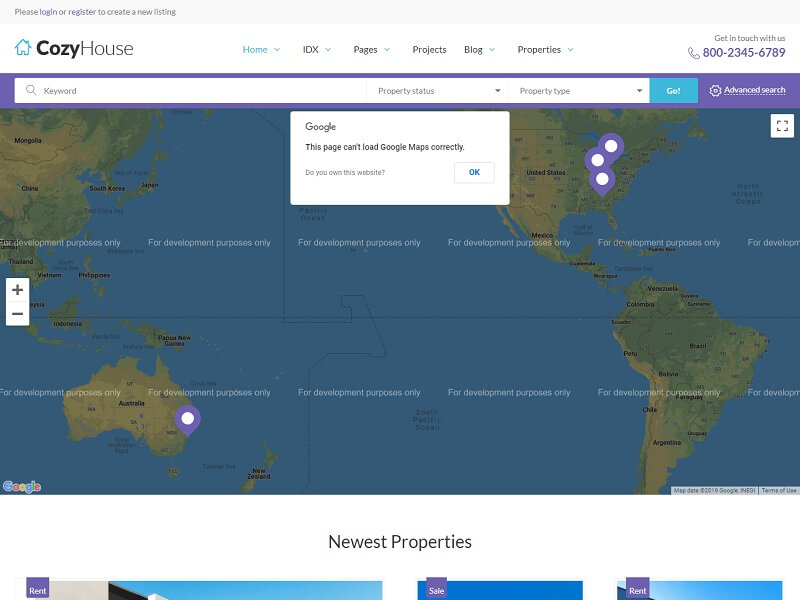Click the CozyHouse brand name text
This screenshot has width=800, height=600.
tap(85, 48)
